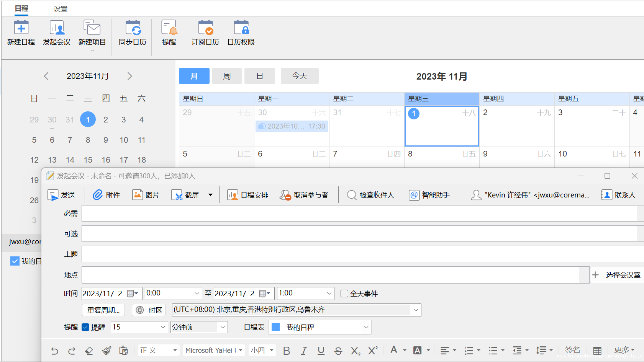The image size is (644, 362).
Task: Enable the 全天事件 all-day event checkbox
Action: point(344,294)
